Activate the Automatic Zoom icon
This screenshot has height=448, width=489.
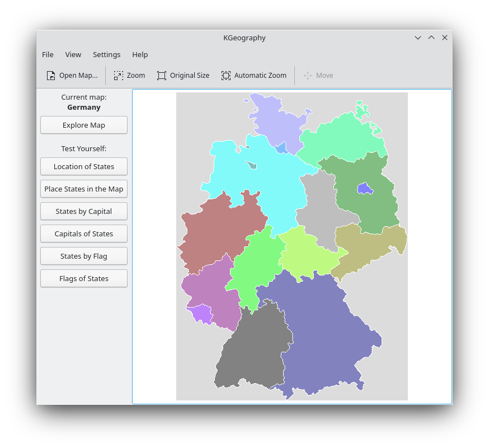226,76
